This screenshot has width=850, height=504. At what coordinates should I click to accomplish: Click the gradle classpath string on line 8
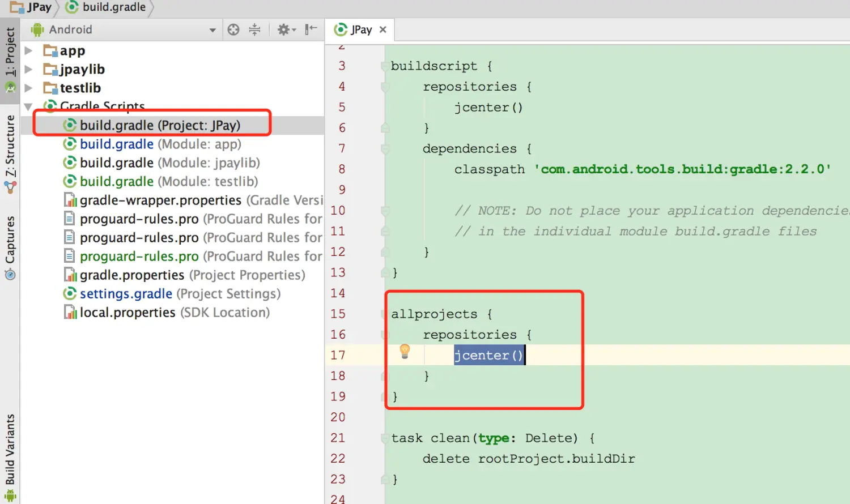pos(683,169)
